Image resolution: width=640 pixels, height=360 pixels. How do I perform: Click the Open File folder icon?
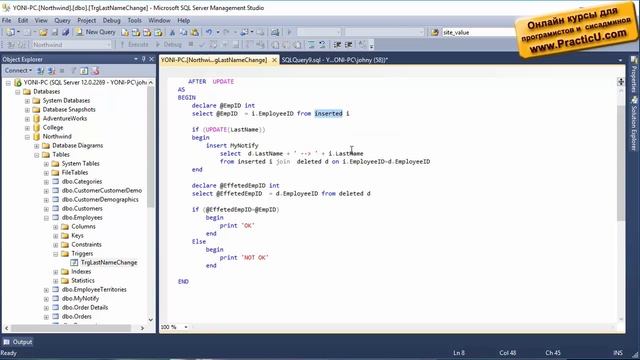tap(43, 32)
